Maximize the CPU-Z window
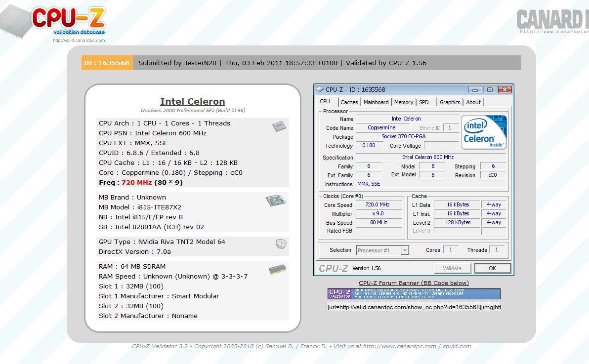Image resolution: width=589 pixels, height=364 pixels. coord(490,90)
